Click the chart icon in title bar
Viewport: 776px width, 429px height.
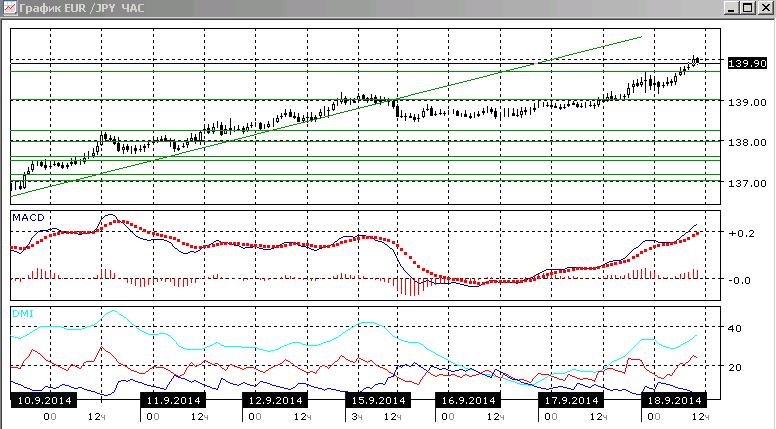[x=9, y=7]
